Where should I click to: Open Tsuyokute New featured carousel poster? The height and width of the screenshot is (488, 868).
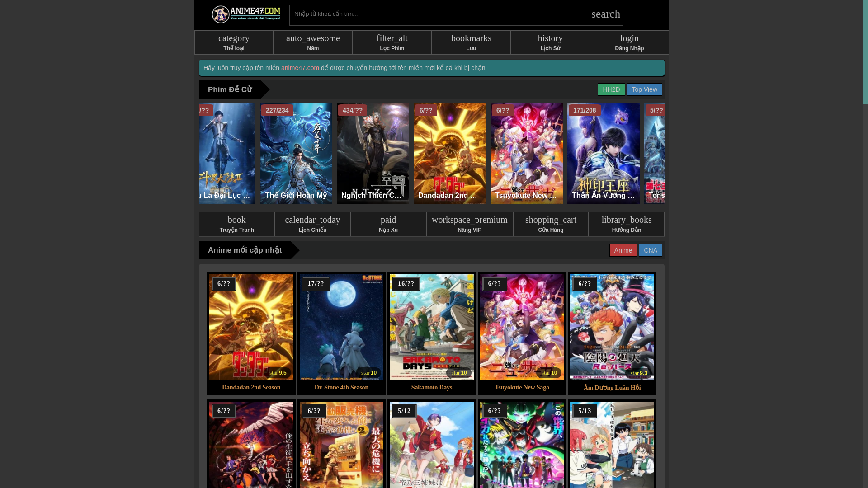pyautogui.click(x=527, y=154)
